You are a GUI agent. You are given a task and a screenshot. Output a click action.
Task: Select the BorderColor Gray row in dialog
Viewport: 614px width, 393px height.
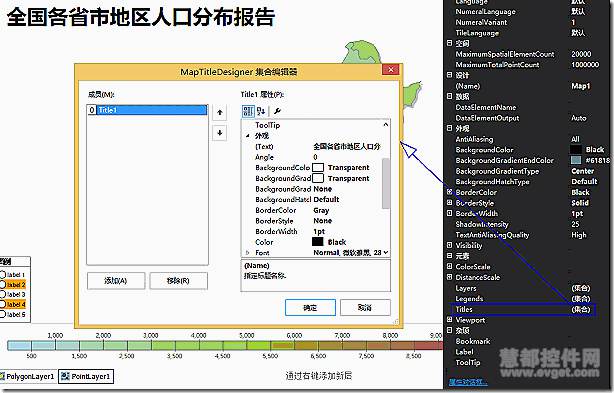pos(312,210)
